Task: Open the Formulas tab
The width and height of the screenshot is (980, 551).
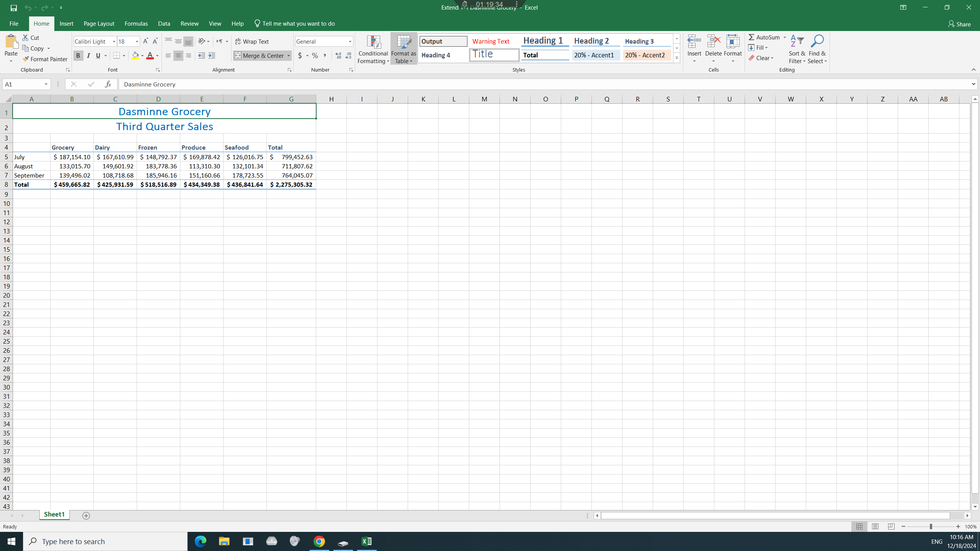Action: coord(136,24)
